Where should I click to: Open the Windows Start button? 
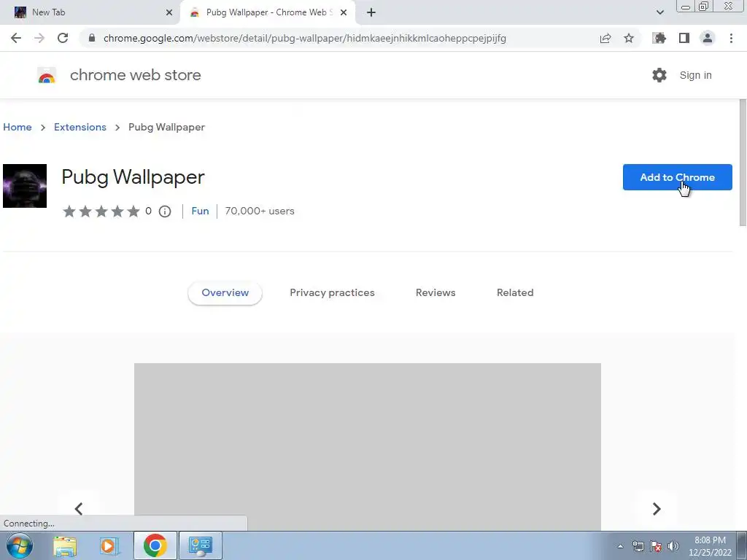pos(20,545)
